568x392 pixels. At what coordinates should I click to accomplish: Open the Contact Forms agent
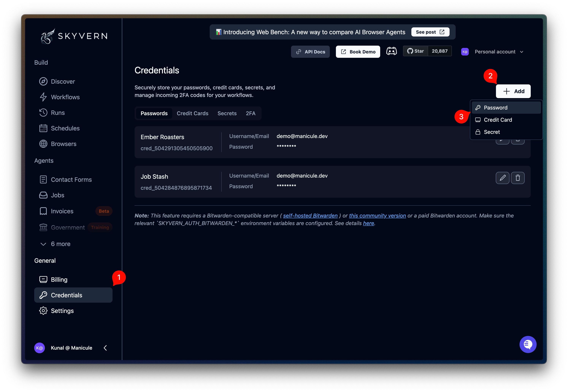click(73, 179)
